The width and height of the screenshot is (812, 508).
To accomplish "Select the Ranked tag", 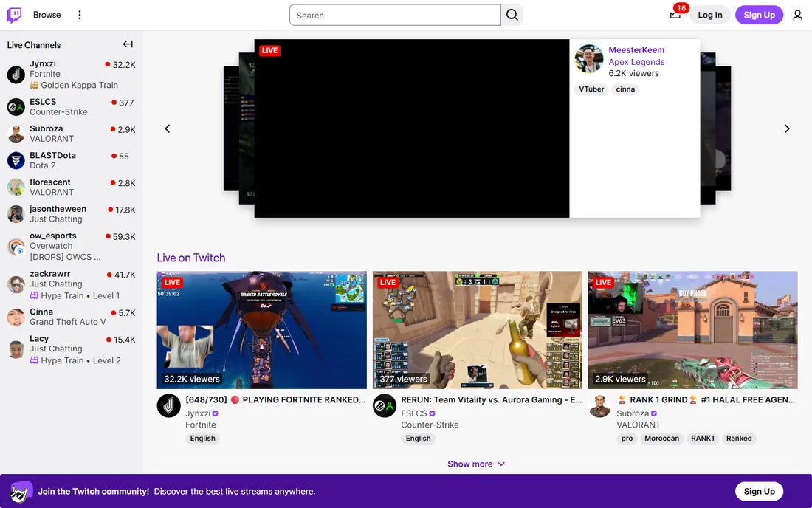I will click(x=738, y=438).
